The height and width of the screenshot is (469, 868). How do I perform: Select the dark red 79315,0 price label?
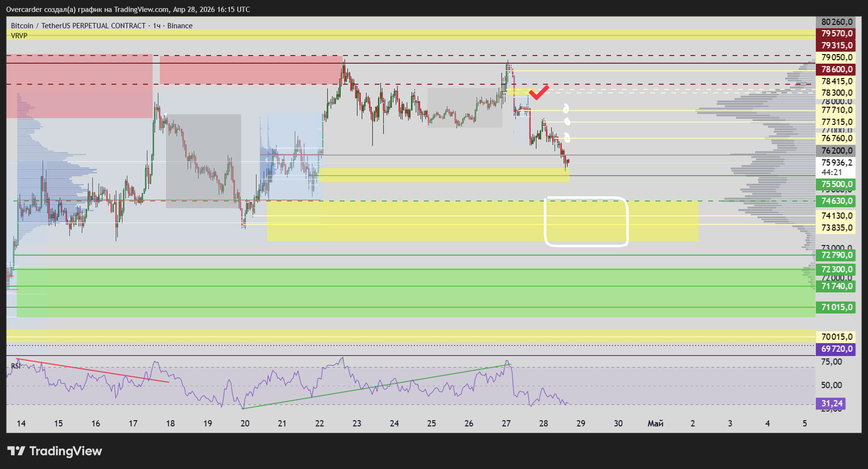(835, 45)
